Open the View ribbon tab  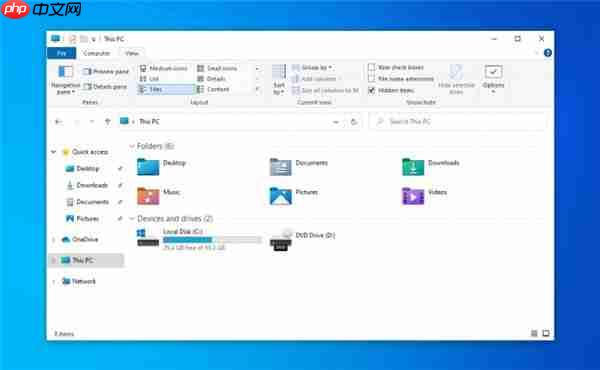pyautogui.click(x=132, y=53)
